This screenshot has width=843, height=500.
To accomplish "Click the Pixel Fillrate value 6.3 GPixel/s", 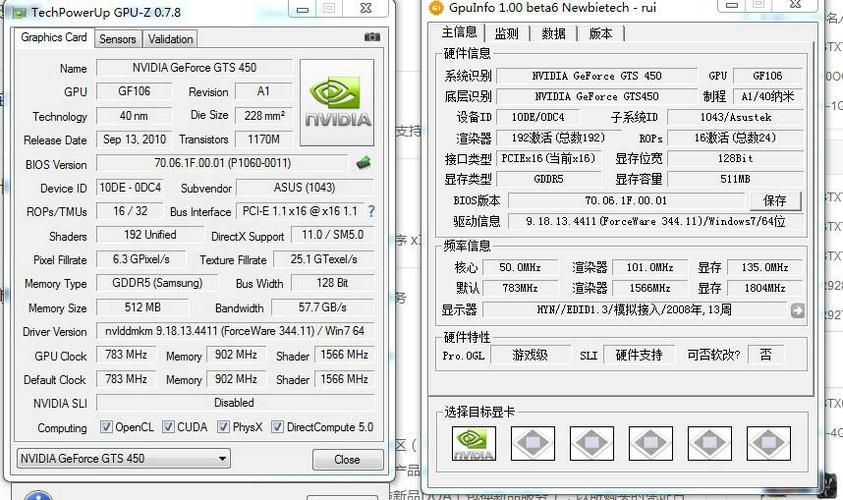I will pyautogui.click(x=141, y=259).
